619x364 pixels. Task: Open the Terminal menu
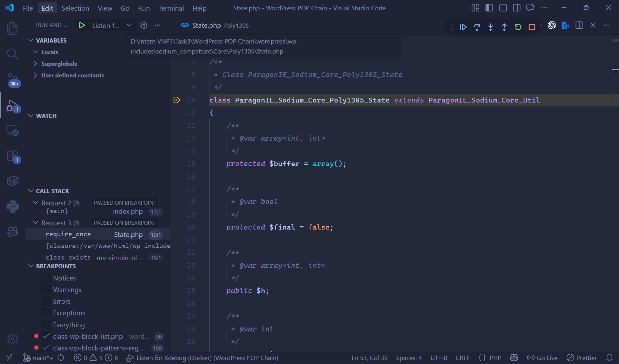coord(171,8)
